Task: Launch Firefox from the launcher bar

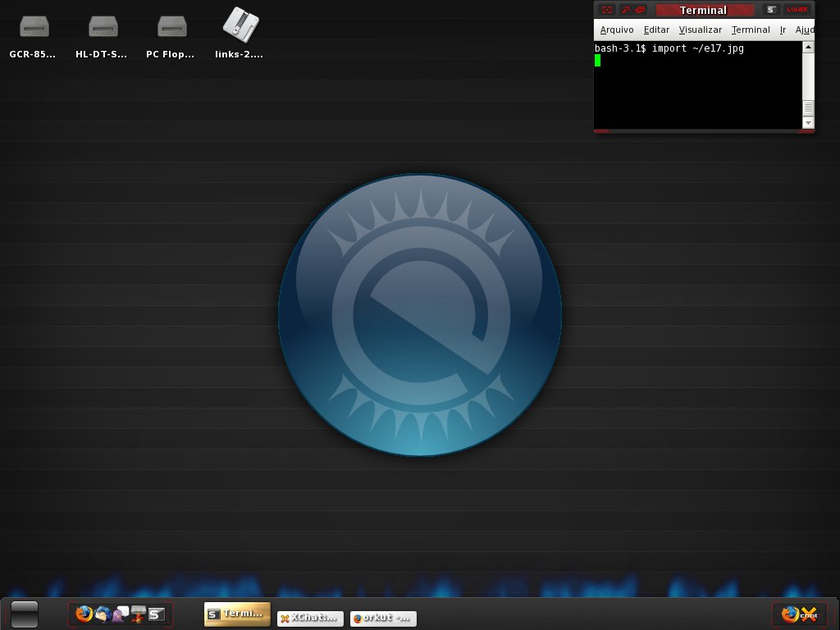Action: 84,614
